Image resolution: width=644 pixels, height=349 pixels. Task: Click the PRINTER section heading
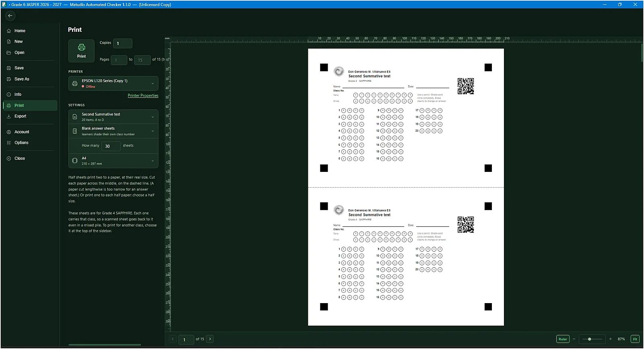tap(76, 72)
